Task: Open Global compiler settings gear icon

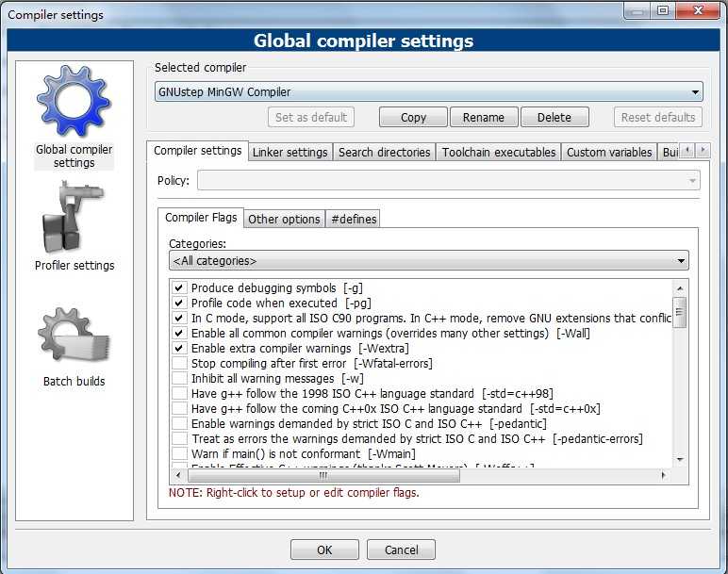Action: pyautogui.click(x=74, y=100)
